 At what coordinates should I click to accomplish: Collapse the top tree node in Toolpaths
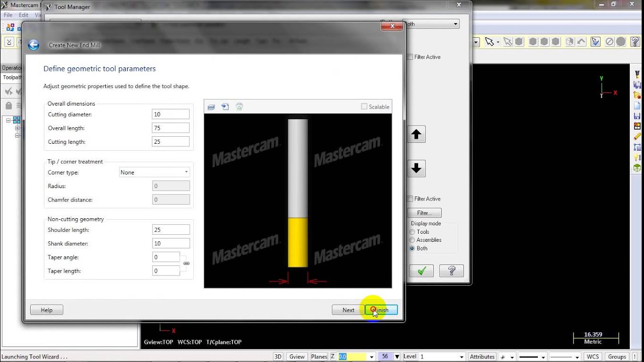9,120
